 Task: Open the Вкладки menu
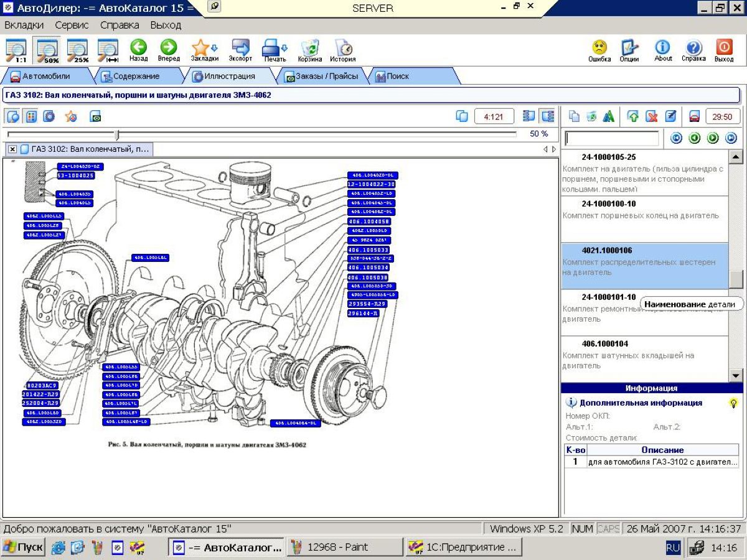(24, 26)
